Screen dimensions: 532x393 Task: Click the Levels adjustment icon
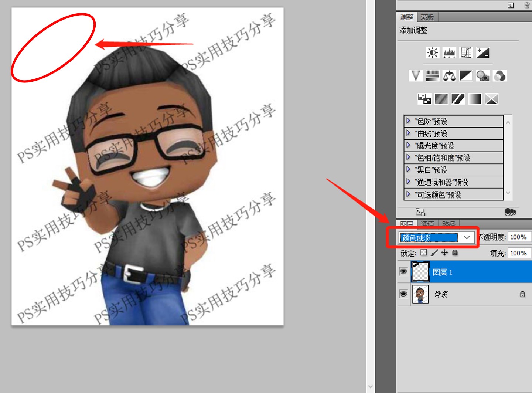click(449, 53)
